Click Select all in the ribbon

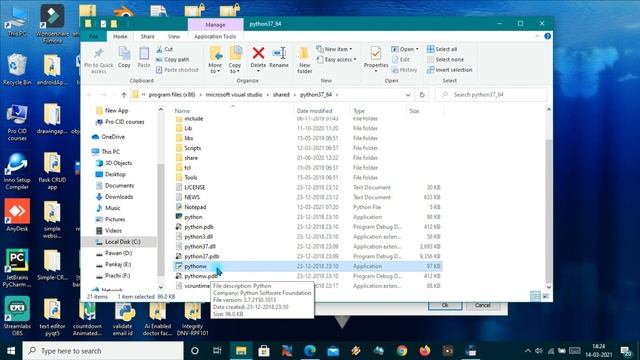tap(442, 49)
